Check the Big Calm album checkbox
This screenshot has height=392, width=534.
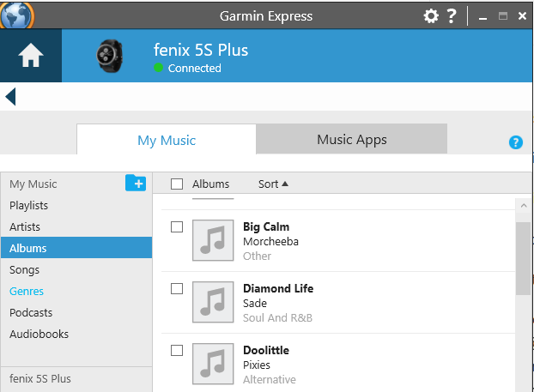click(177, 227)
